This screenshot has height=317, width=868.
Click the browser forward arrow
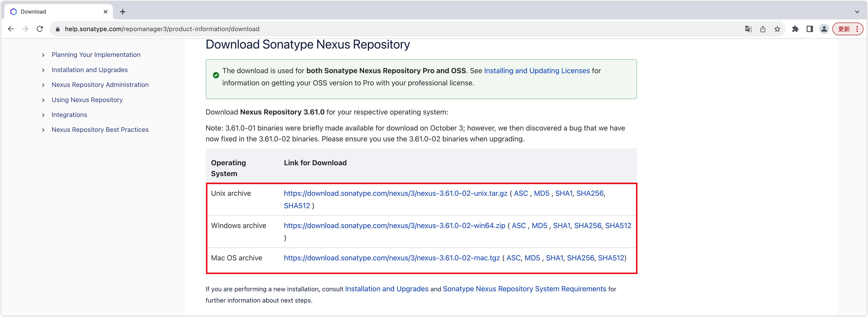pyautogui.click(x=25, y=29)
